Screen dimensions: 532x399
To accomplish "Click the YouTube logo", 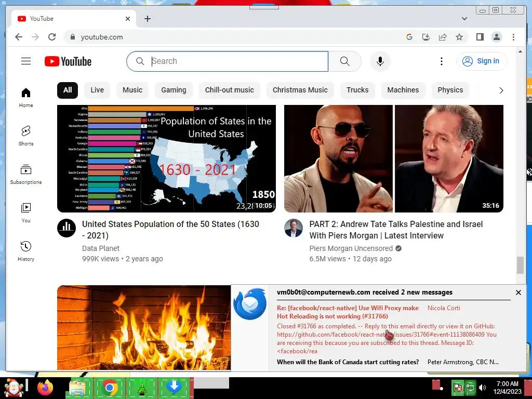I will [x=68, y=61].
